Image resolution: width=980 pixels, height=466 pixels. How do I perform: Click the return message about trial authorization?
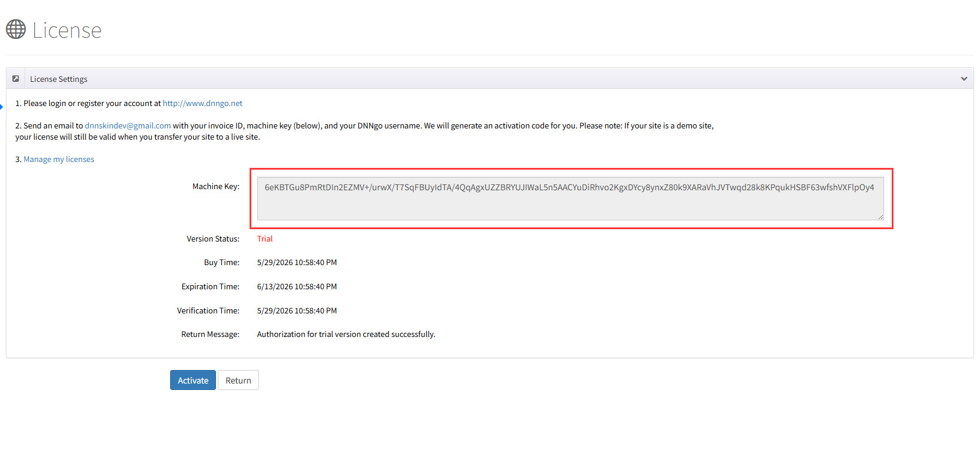[x=346, y=334]
